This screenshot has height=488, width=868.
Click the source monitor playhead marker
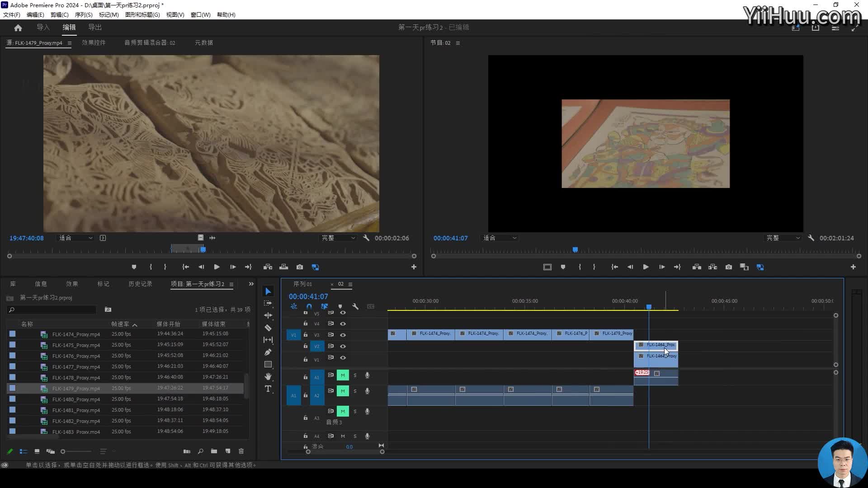point(203,249)
